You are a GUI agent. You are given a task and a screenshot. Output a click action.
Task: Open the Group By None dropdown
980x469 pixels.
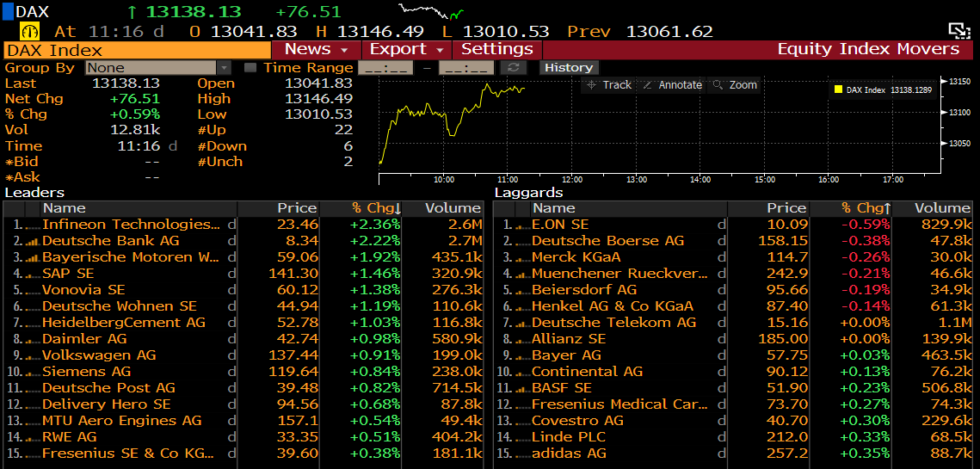coord(158,67)
